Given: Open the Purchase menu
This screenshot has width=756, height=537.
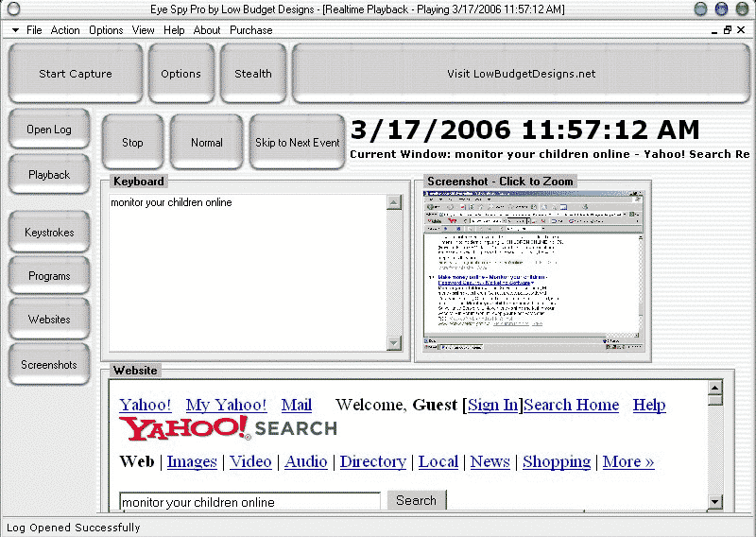Looking at the screenshot, I should click(x=250, y=30).
